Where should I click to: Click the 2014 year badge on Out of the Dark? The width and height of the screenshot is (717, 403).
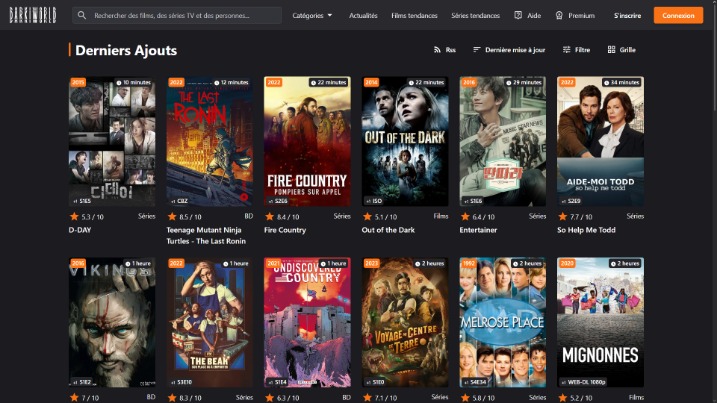(371, 82)
